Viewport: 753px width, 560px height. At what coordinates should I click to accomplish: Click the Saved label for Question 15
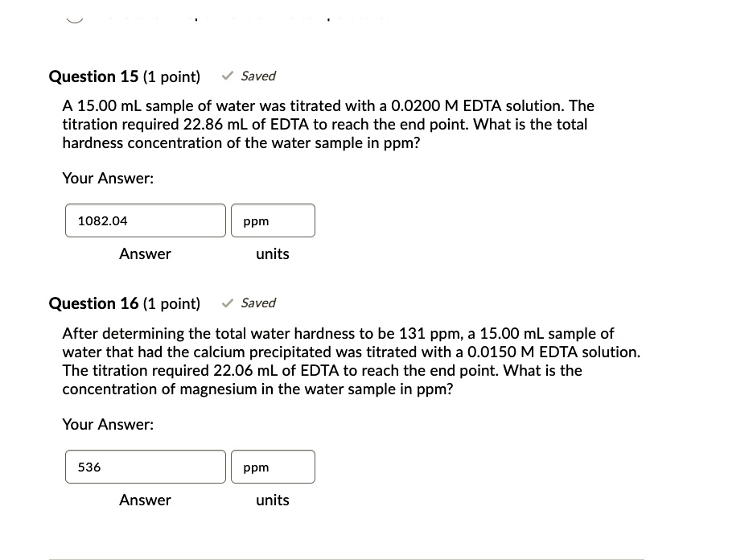click(258, 76)
